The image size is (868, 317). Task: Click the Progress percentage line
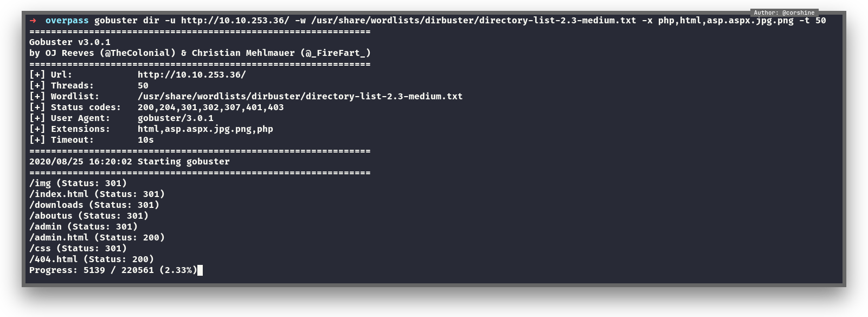click(113, 270)
